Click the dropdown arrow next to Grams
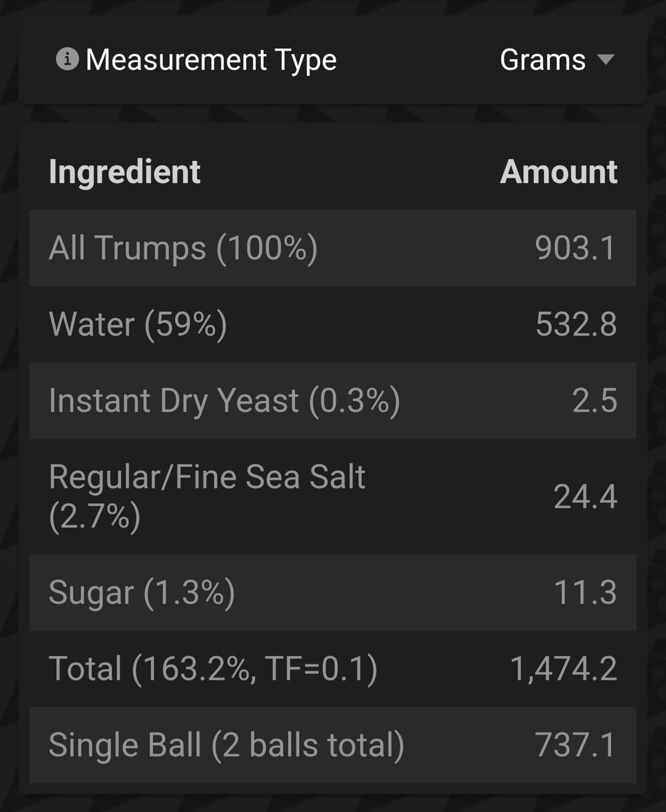 [x=606, y=60]
